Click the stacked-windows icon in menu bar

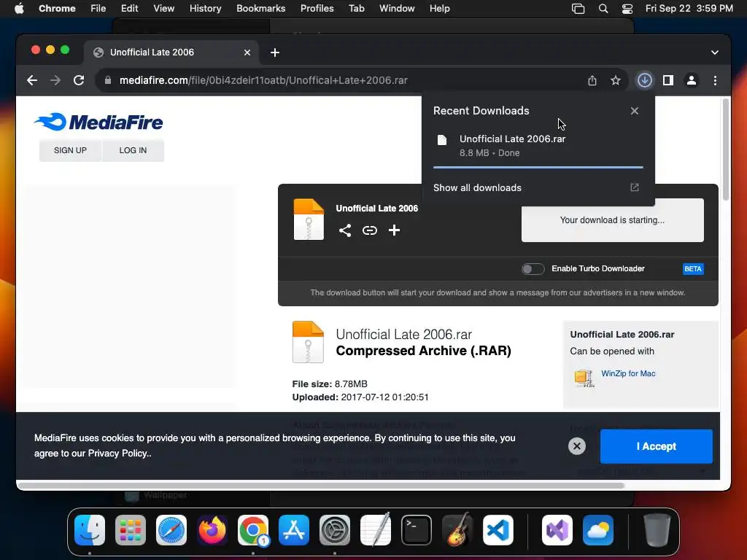click(x=578, y=9)
